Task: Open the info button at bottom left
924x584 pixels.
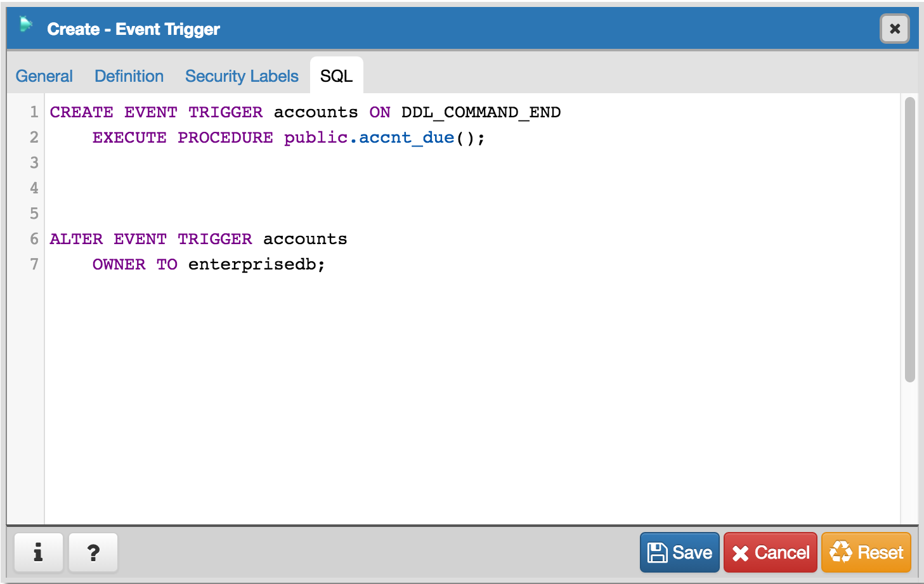Action: [x=39, y=552]
